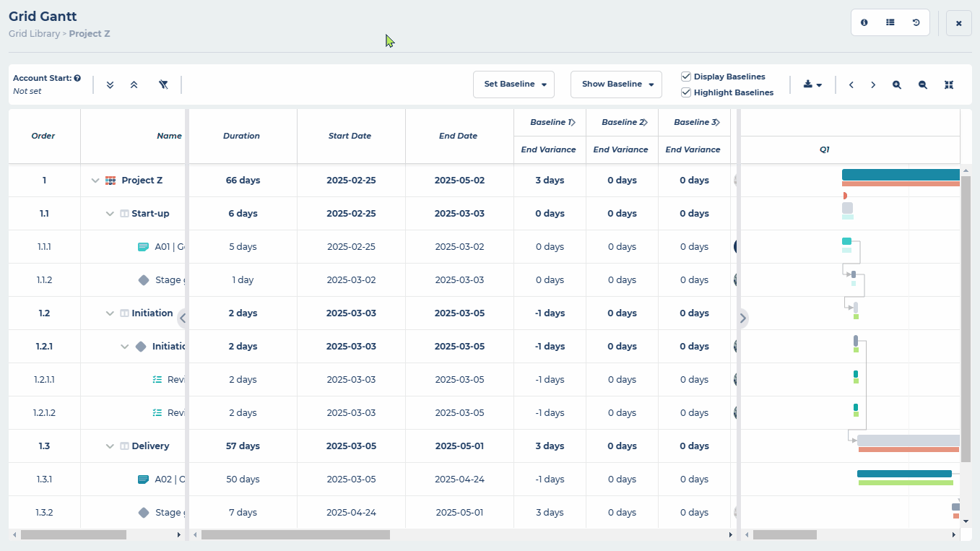Screen dimensions: 980x551
Task: Open grid info using the info icon
Action: (864, 22)
